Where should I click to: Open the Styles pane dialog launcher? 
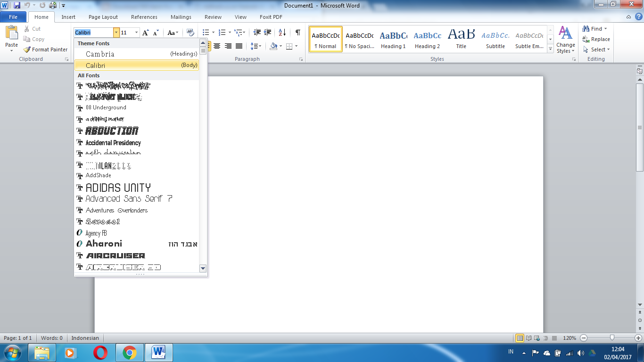tap(574, 59)
